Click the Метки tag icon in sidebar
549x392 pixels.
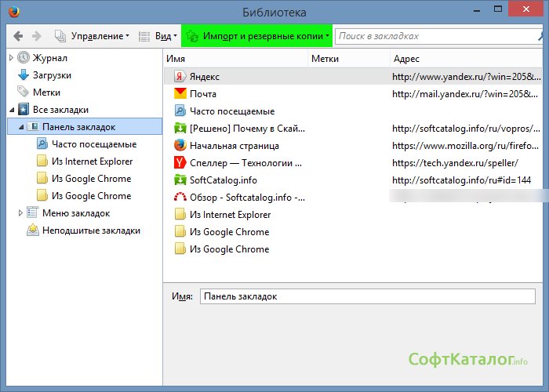(24, 93)
